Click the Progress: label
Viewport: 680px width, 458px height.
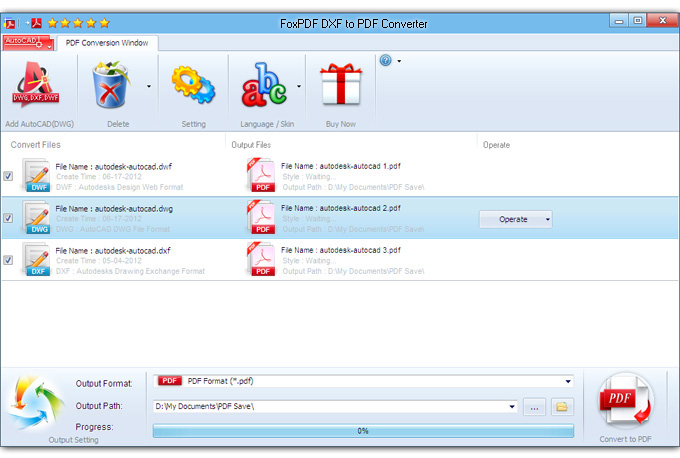point(94,427)
